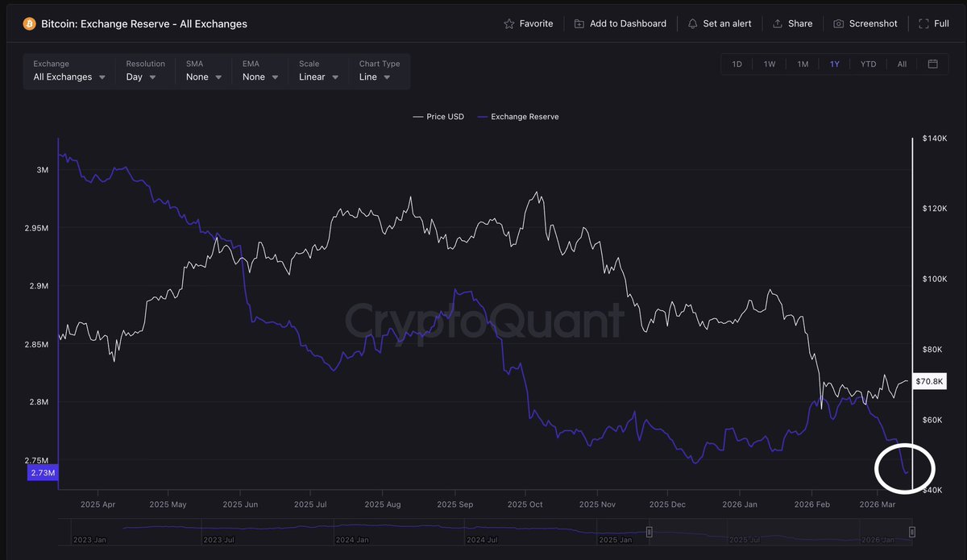Select the 1W range button
Viewport: 967px width, 560px height.
769,63
